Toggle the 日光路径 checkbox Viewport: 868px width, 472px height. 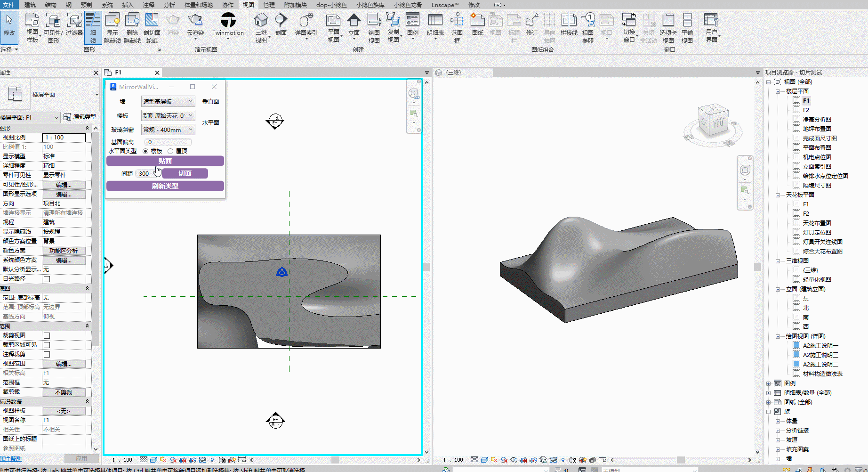coord(47,279)
